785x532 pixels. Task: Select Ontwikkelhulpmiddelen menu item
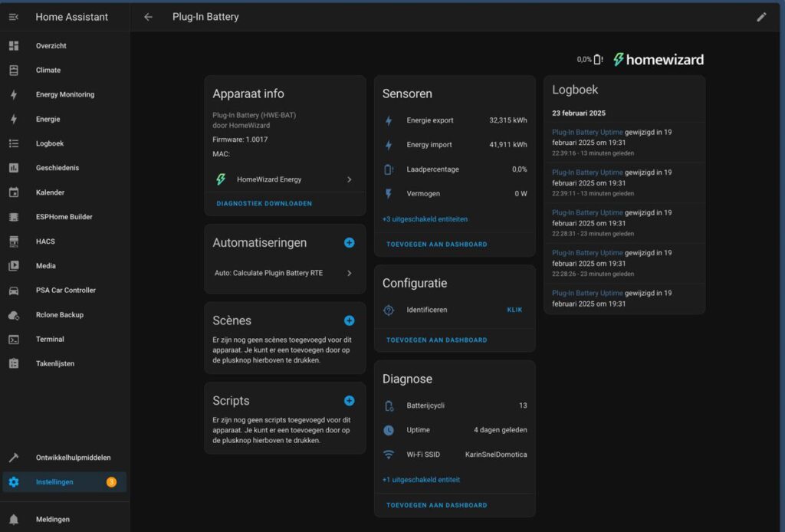[64, 458]
